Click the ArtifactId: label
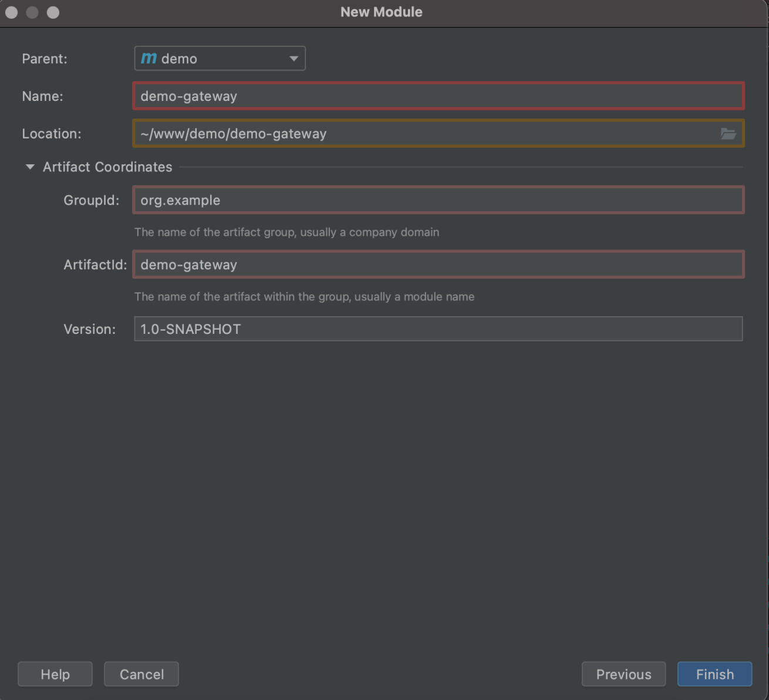The width and height of the screenshot is (769, 700). 95,265
